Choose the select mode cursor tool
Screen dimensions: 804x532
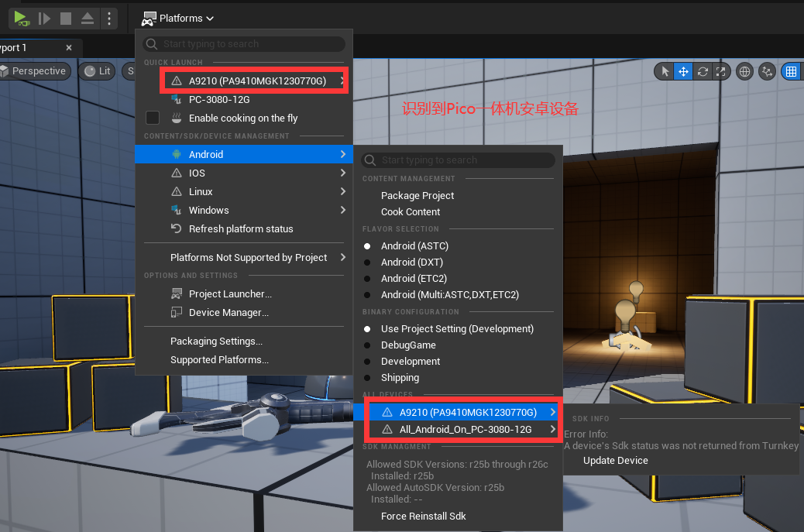click(x=665, y=71)
